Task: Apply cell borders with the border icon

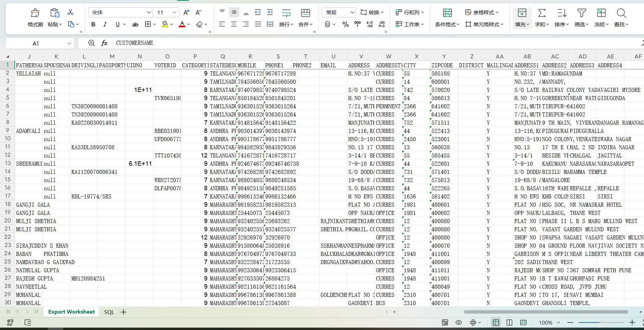Action: coord(148,24)
